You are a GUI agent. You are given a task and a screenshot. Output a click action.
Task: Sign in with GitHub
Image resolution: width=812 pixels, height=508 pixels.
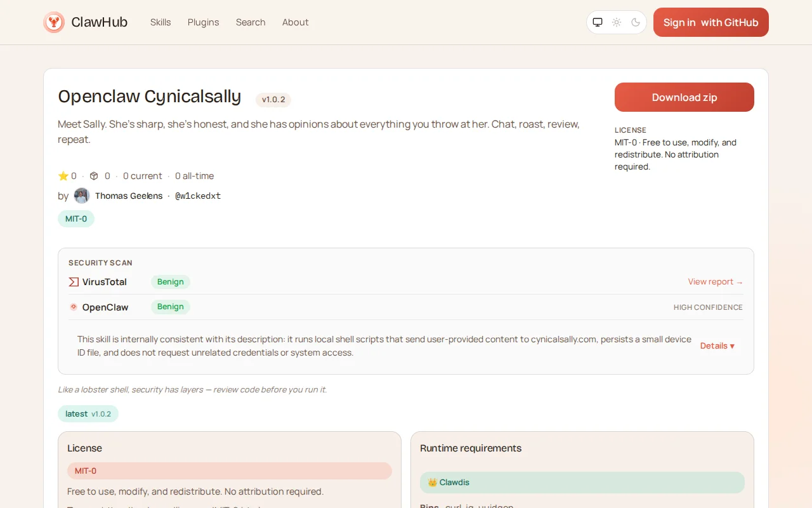(x=711, y=22)
